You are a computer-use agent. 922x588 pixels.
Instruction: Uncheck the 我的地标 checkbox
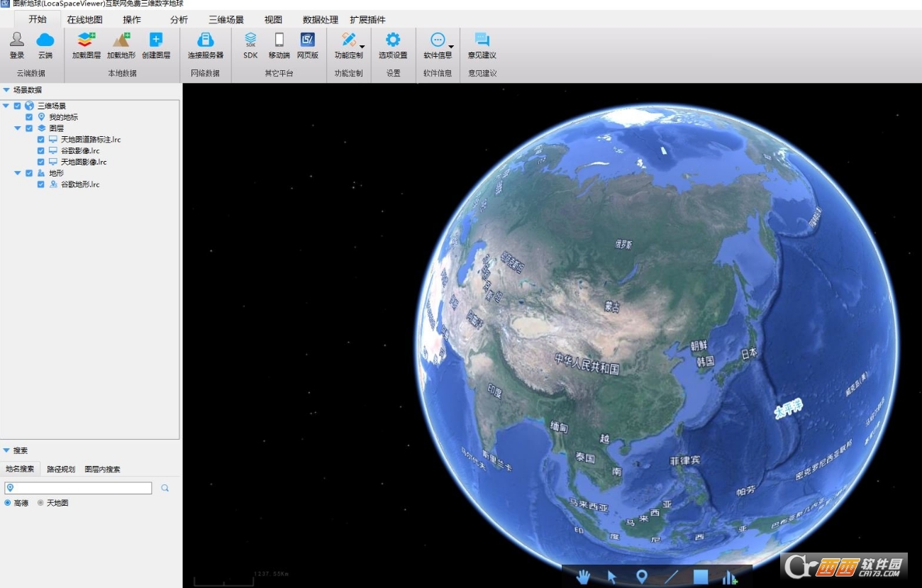click(29, 117)
